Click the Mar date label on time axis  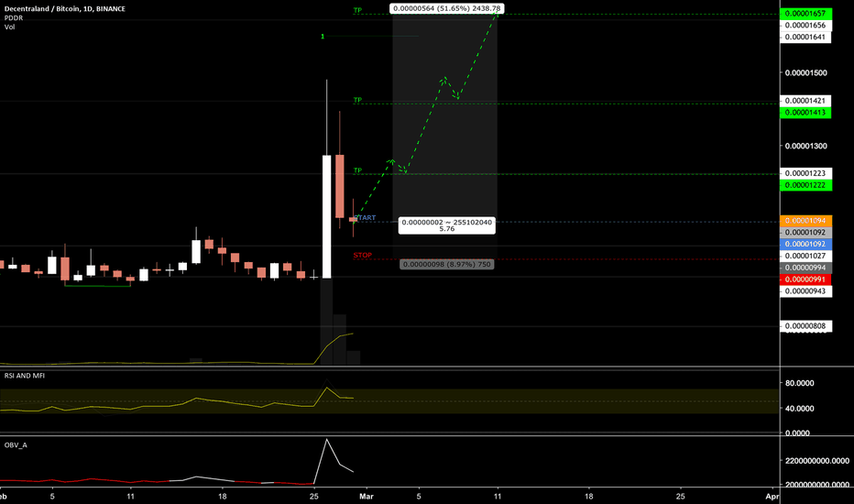[366, 497]
